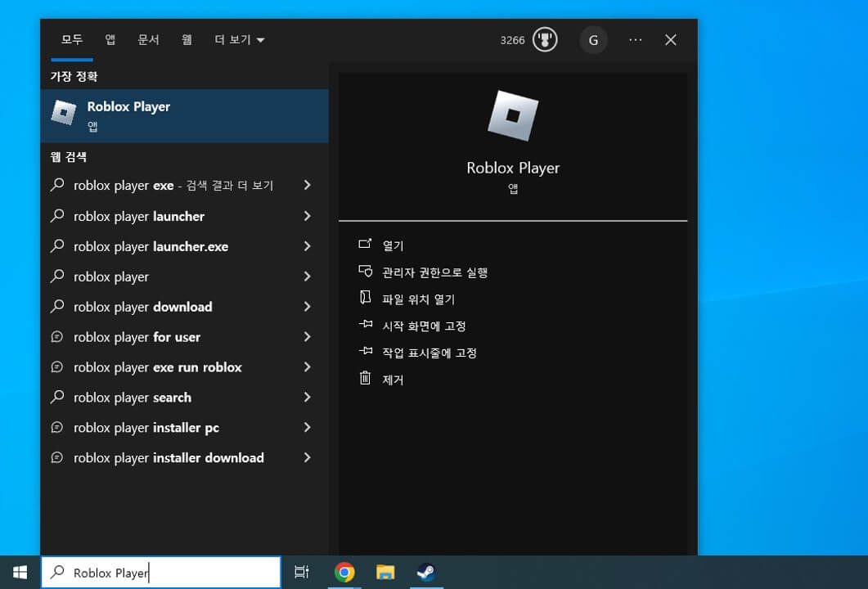Click search icon beside plain roblox player
This screenshot has width=868, height=589.
point(57,277)
